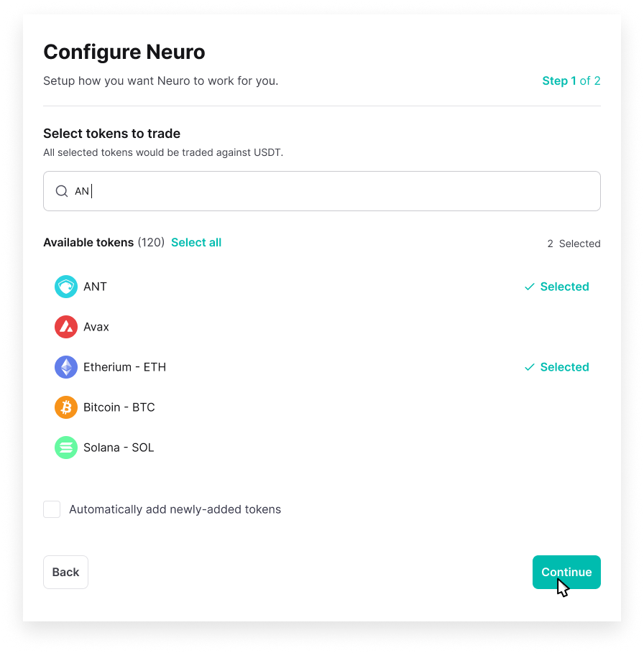
Task: Click the checkmark next to ANT
Action: coord(528,286)
